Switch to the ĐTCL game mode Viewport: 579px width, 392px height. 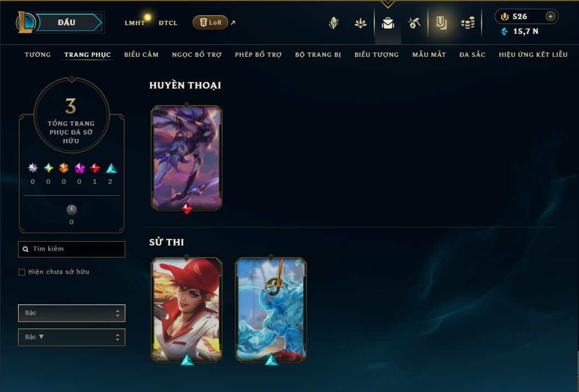click(x=168, y=23)
